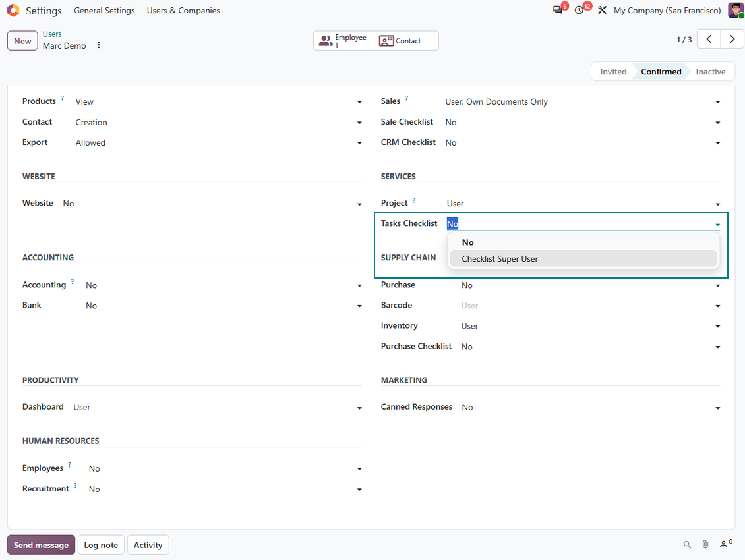Show help tooltip for Accounting field
This screenshot has height=560, width=745.
(73, 281)
